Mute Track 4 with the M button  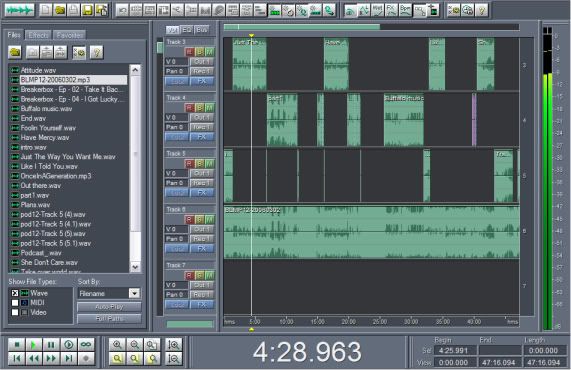click(x=209, y=107)
